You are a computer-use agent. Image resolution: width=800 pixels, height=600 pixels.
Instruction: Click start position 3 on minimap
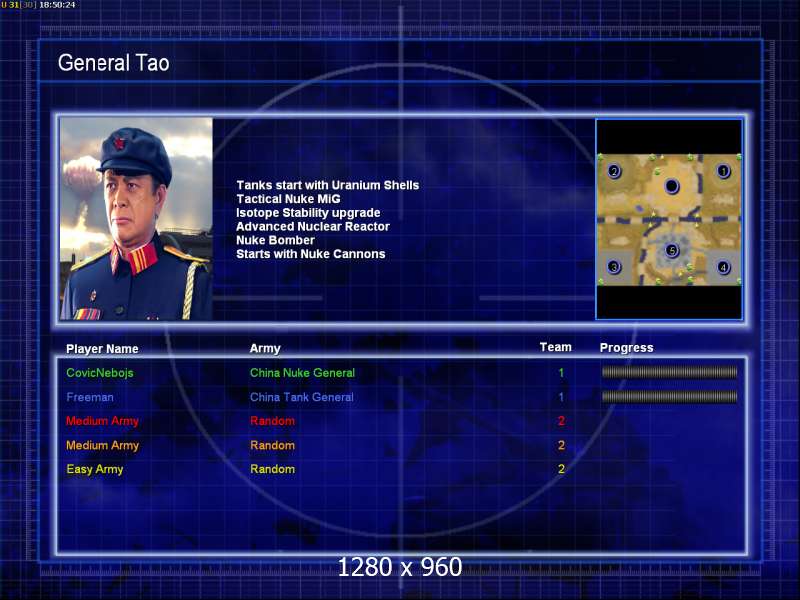coord(614,267)
